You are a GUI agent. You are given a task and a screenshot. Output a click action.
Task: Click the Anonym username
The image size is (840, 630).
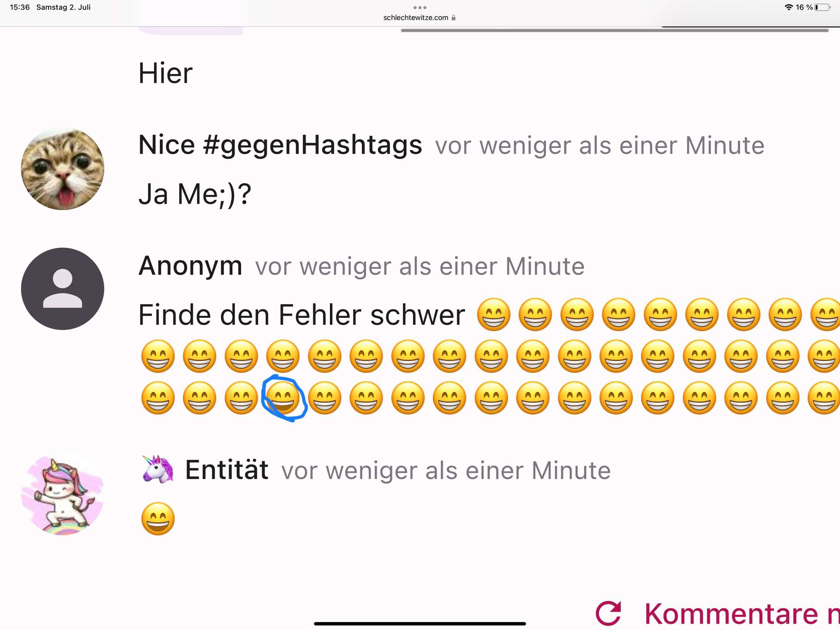[190, 266]
